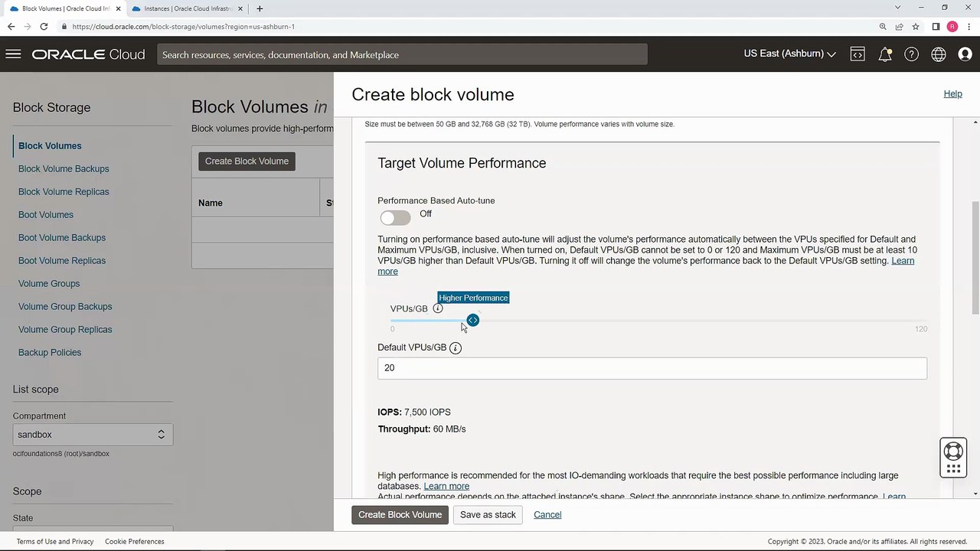Toggle Performance Based Auto-tune switch

[x=395, y=218]
